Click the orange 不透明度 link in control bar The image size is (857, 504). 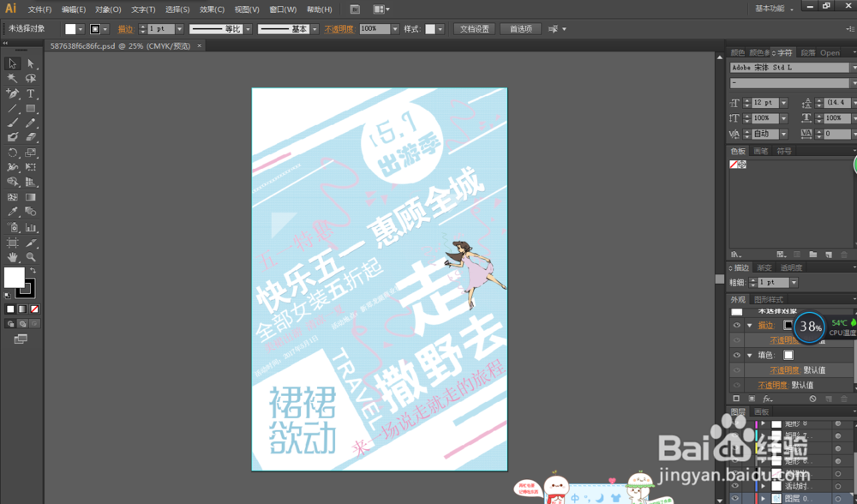(339, 29)
